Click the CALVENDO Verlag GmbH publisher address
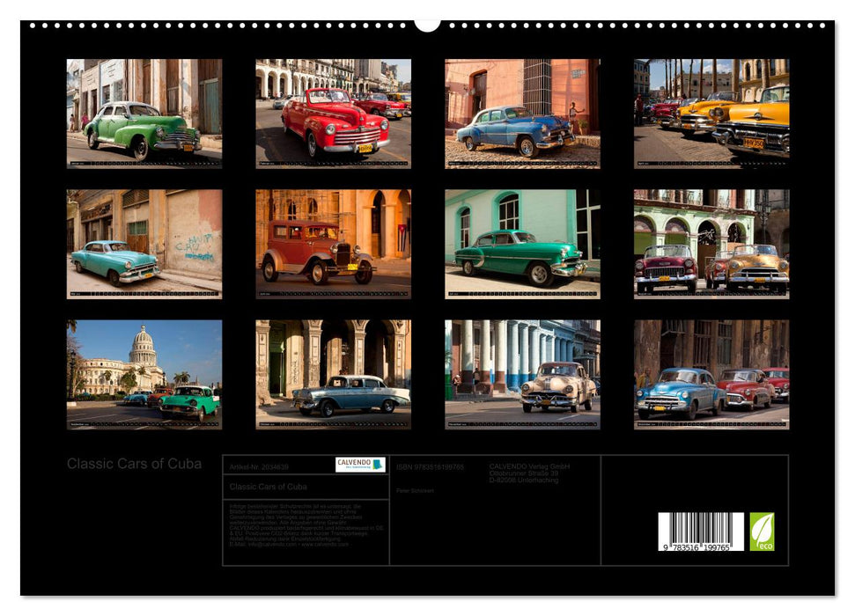 529,473
